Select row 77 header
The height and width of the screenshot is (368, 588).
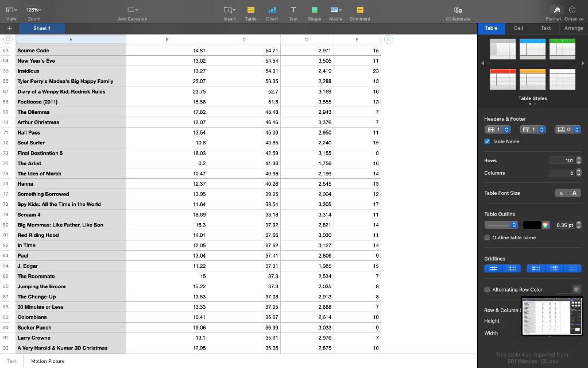tap(6, 194)
